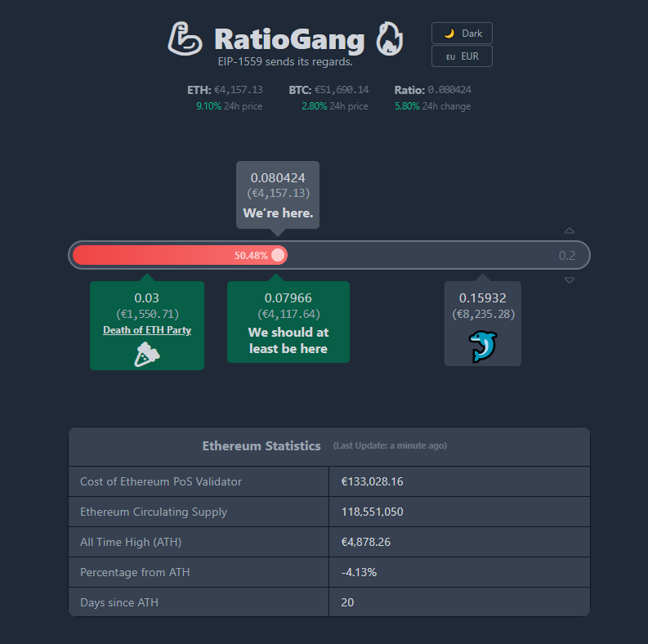Open the Death of ETH Party link
Viewport: 648px width, 644px height.
[x=147, y=330]
